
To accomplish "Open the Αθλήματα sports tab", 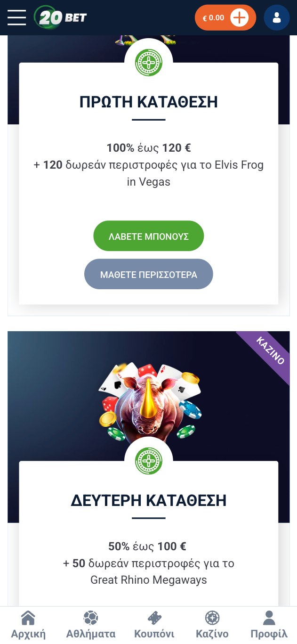I will click(91, 625).
